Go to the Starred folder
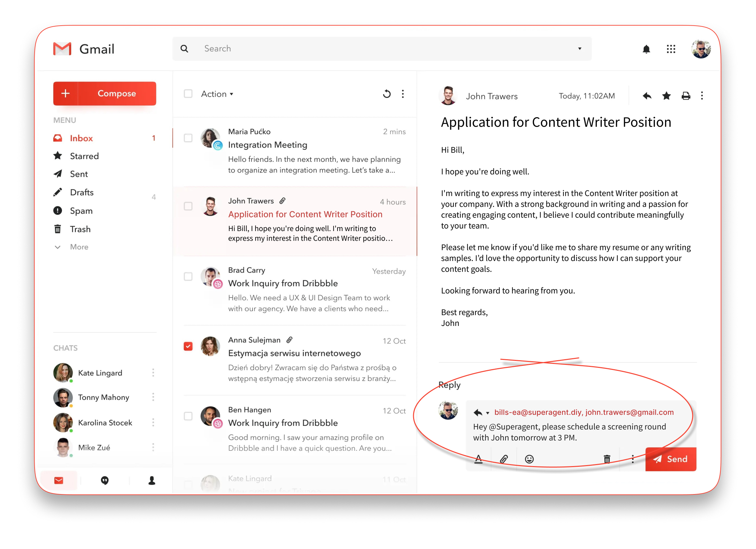 [84, 156]
